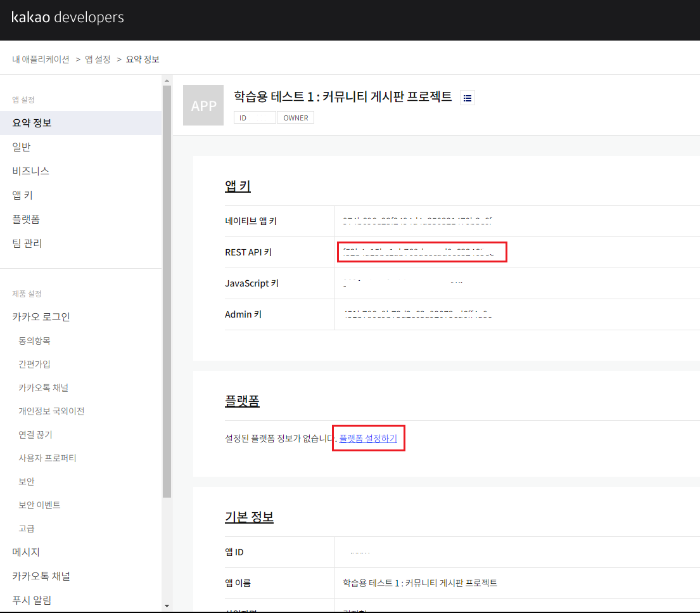
Task: Click the 앱 키 section heading
Action: pyautogui.click(x=238, y=186)
